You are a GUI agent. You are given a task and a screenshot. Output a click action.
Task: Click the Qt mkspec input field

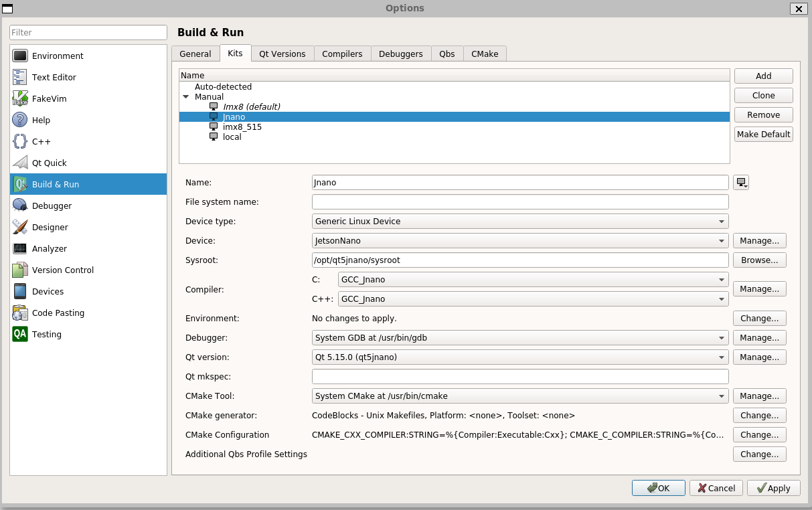[520, 377]
